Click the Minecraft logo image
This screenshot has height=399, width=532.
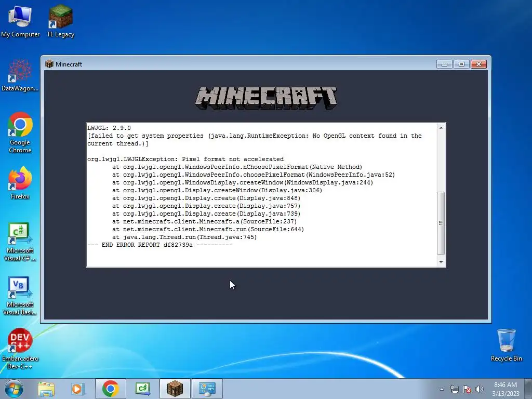(266, 98)
